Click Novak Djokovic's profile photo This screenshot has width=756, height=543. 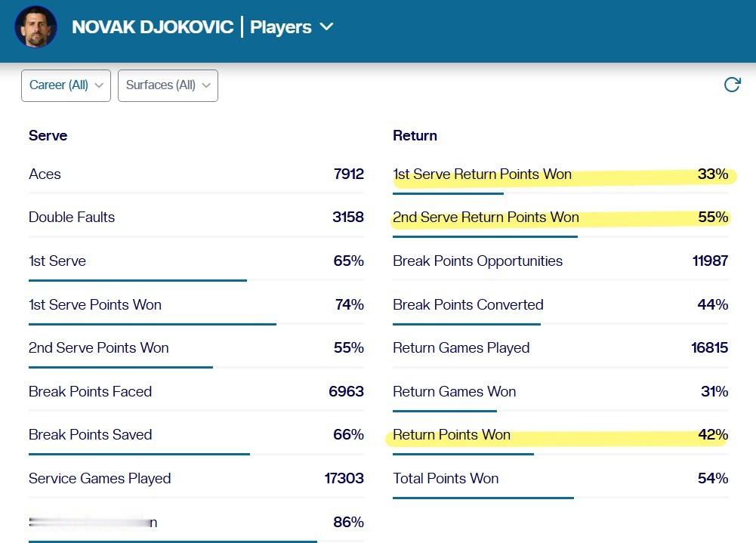click(35, 26)
